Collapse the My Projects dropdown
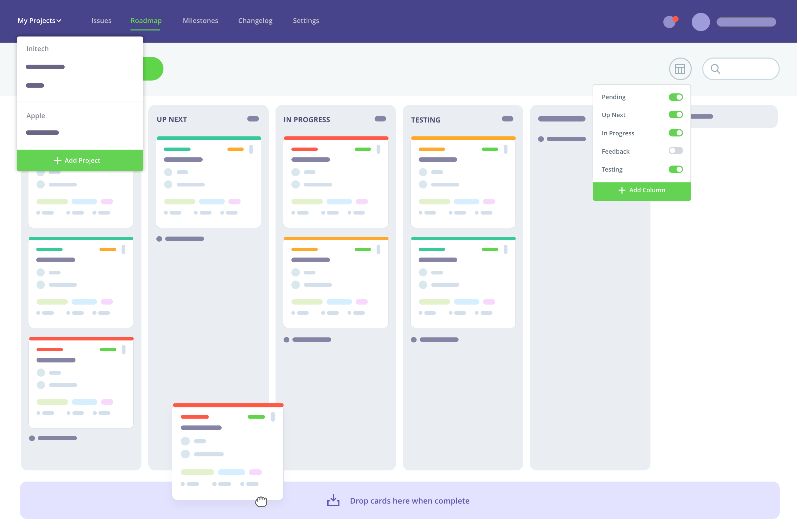 [39, 21]
